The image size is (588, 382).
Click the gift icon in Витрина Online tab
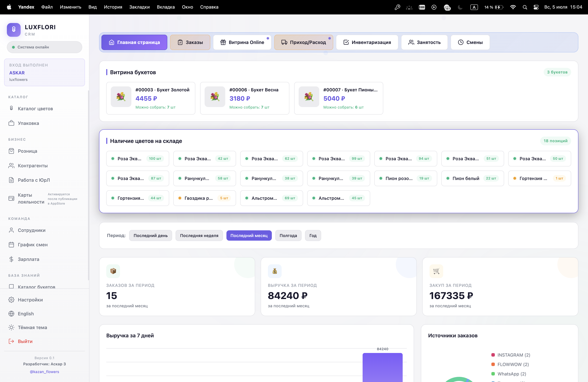point(223,42)
